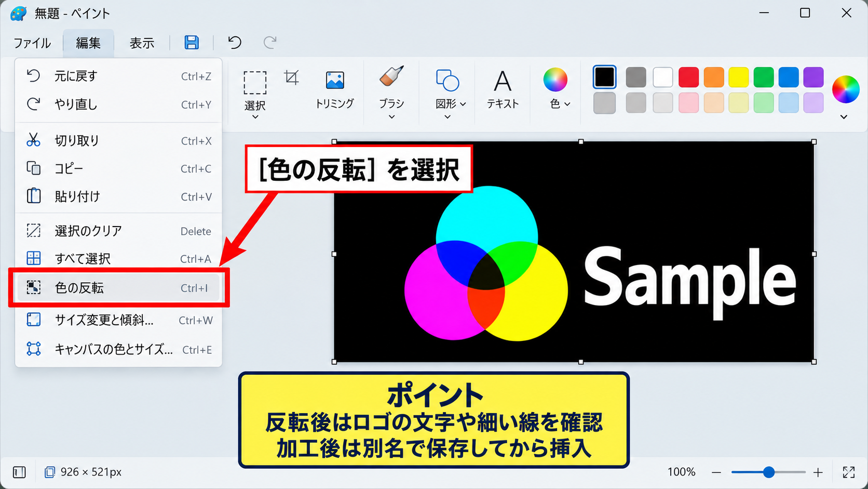Minimize the Paint window
Viewport: 868px width, 489px height.
coord(764,13)
